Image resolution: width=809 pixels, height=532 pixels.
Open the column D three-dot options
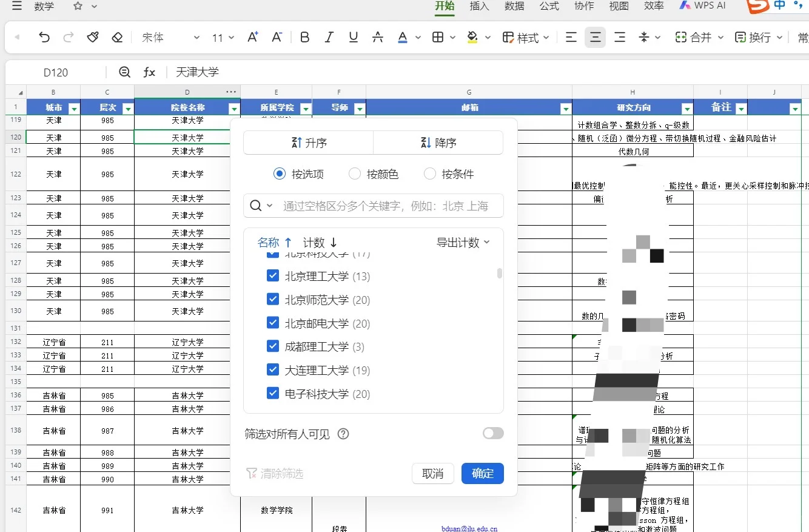point(231,92)
